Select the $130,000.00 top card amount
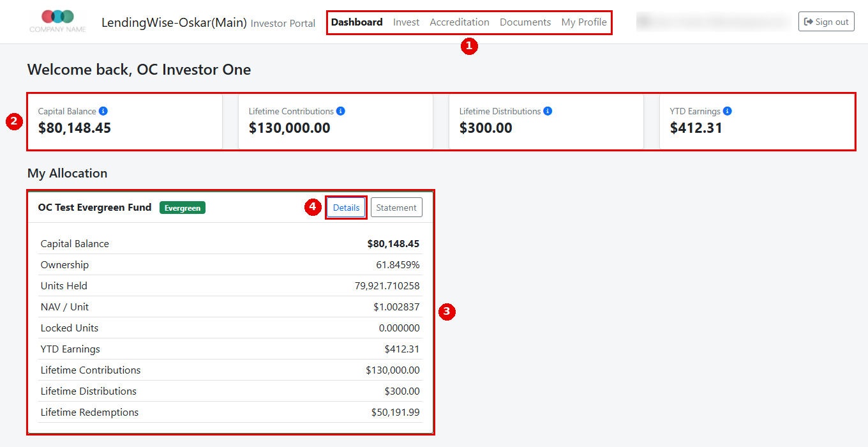 coord(290,128)
